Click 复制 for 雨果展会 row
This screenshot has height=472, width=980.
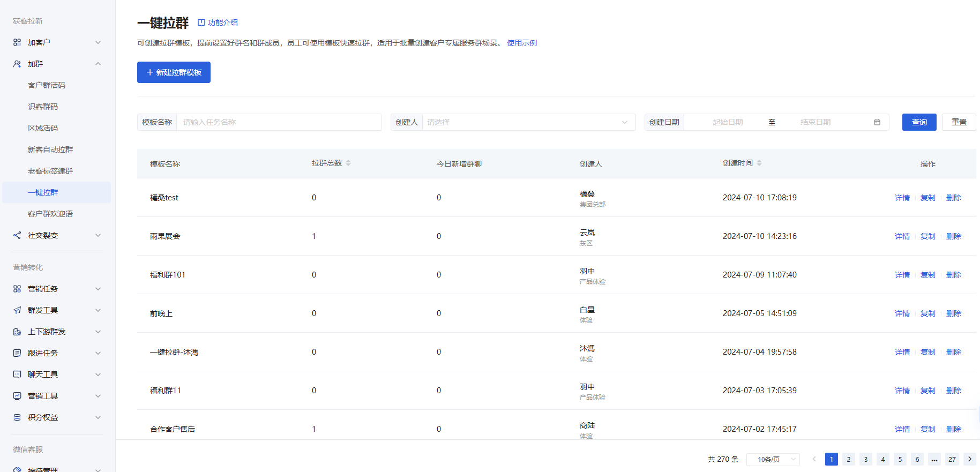coord(928,236)
